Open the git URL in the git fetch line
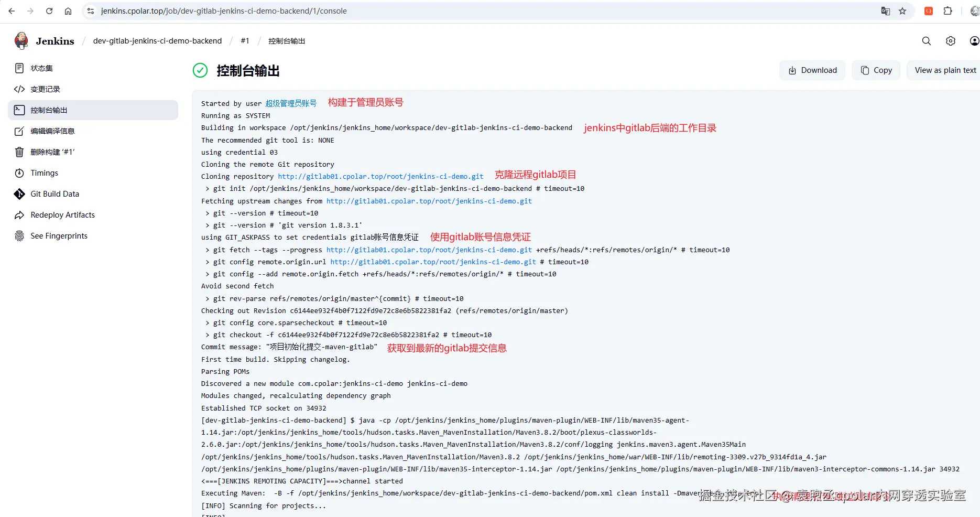The width and height of the screenshot is (980, 517). pos(429,250)
